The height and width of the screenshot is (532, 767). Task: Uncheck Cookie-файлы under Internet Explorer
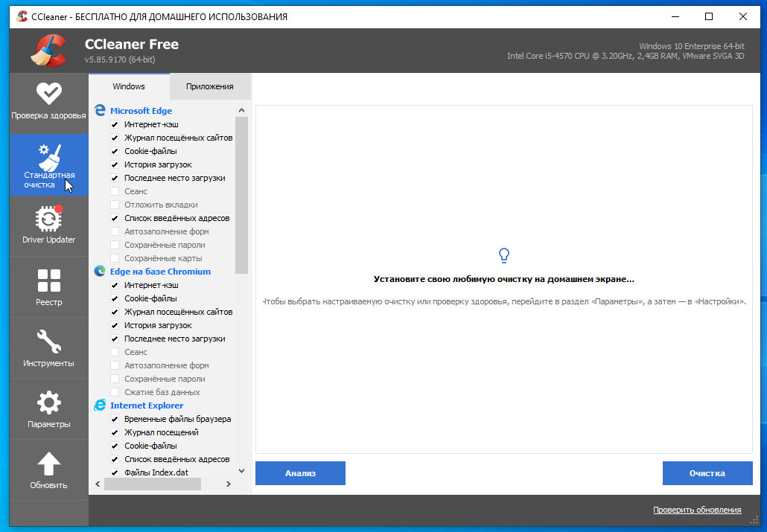[x=114, y=445]
